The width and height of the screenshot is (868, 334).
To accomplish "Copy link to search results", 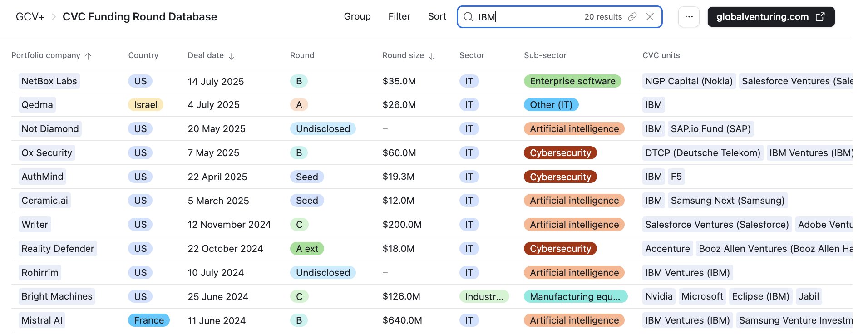I will tap(632, 17).
